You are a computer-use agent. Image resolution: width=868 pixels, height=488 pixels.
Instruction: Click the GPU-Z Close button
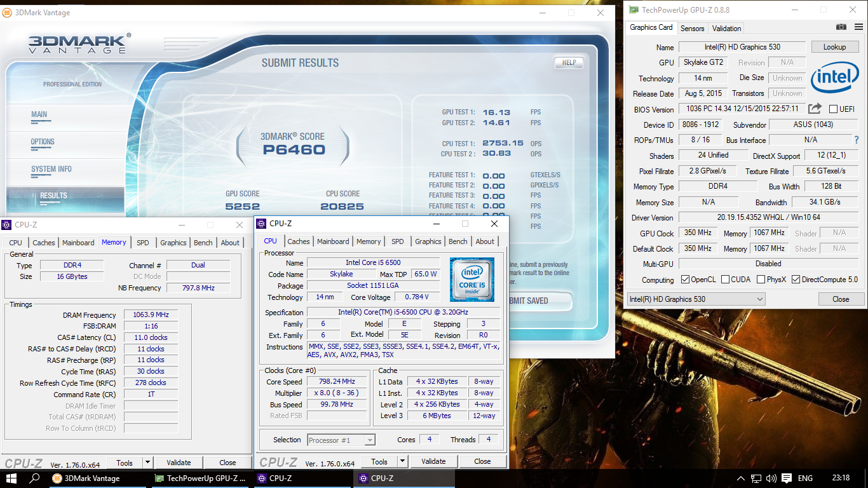pos(841,299)
